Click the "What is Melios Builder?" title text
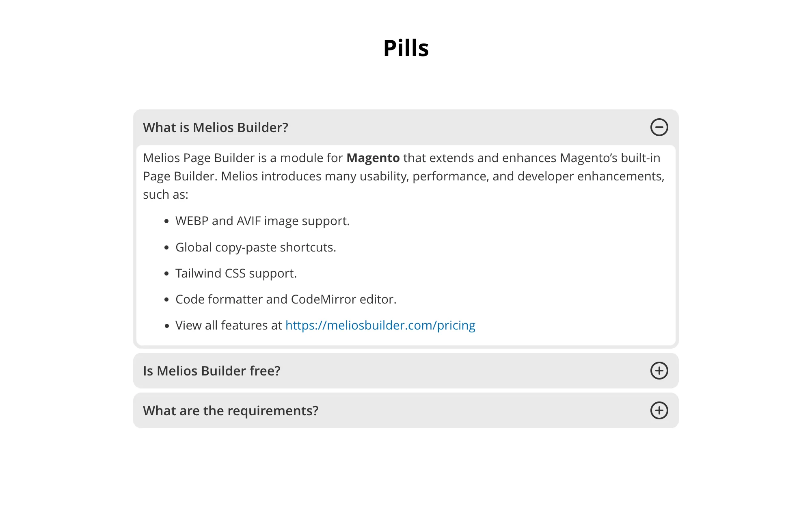812x512 pixels. pyautogui.click(x=215, y=128)
